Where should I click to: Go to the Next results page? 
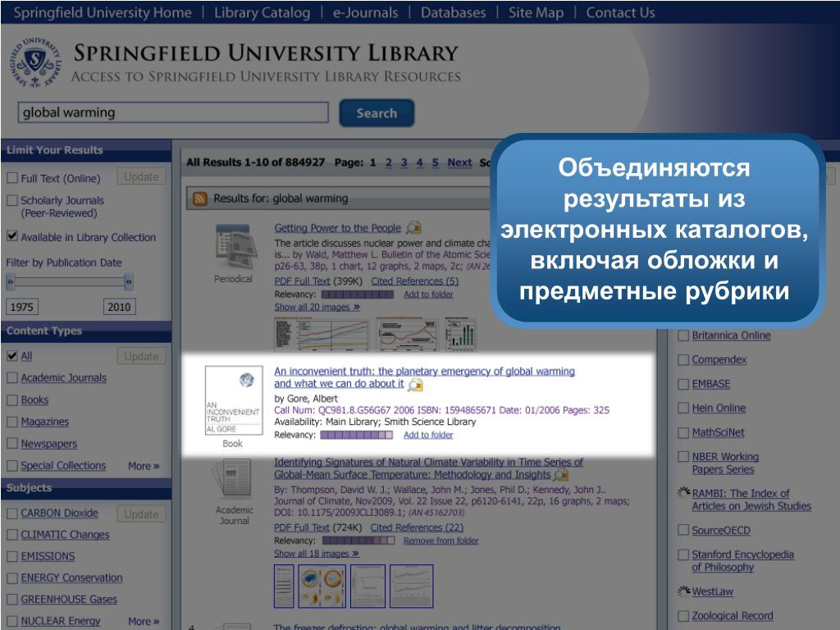(x=459, y=162)
